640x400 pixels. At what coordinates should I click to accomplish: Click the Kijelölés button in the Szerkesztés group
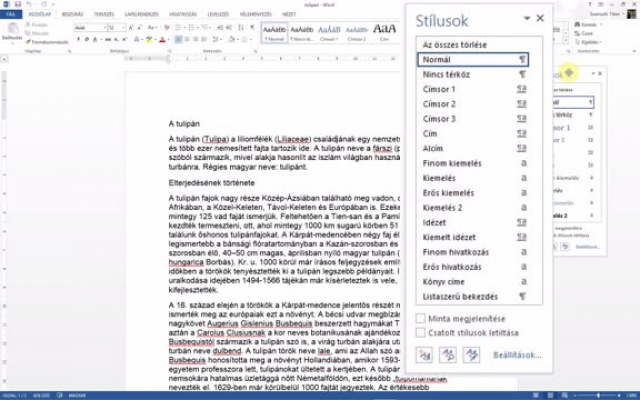[x=588, y=42]
